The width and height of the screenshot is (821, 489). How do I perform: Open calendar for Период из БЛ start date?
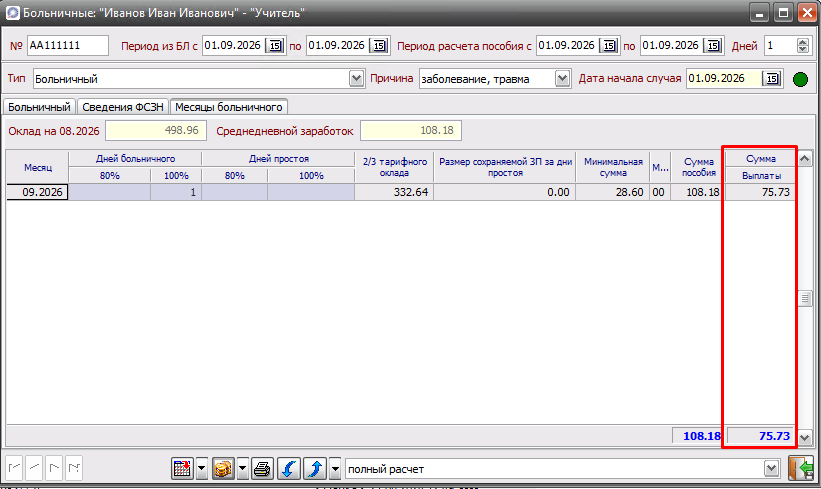click(275, 46)
